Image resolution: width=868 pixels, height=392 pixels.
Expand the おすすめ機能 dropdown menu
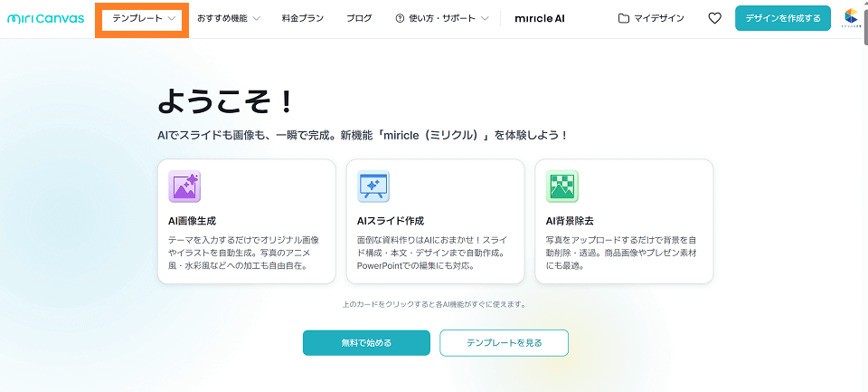click(229, 18)
